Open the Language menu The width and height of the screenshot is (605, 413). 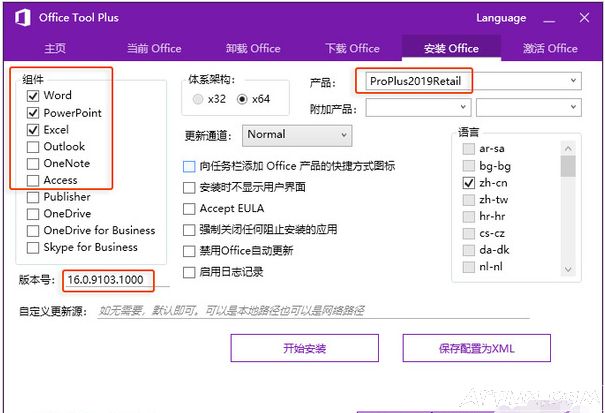tap(501, 18)
